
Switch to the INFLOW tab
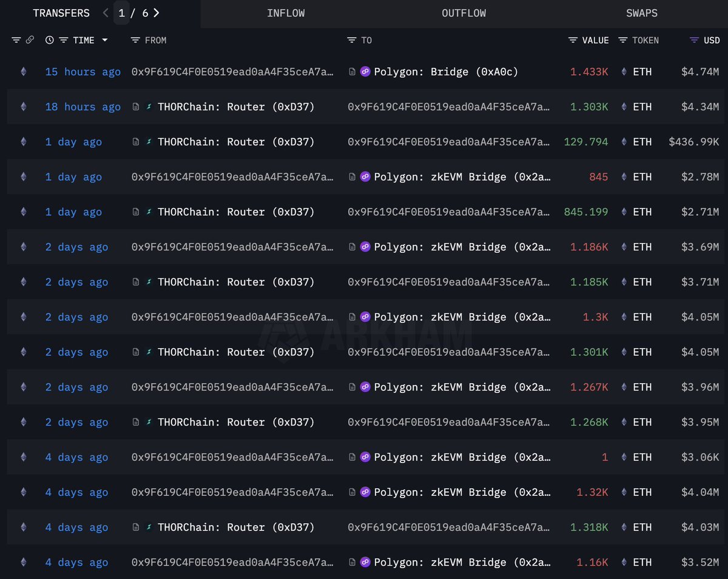[x=286, y=13]
